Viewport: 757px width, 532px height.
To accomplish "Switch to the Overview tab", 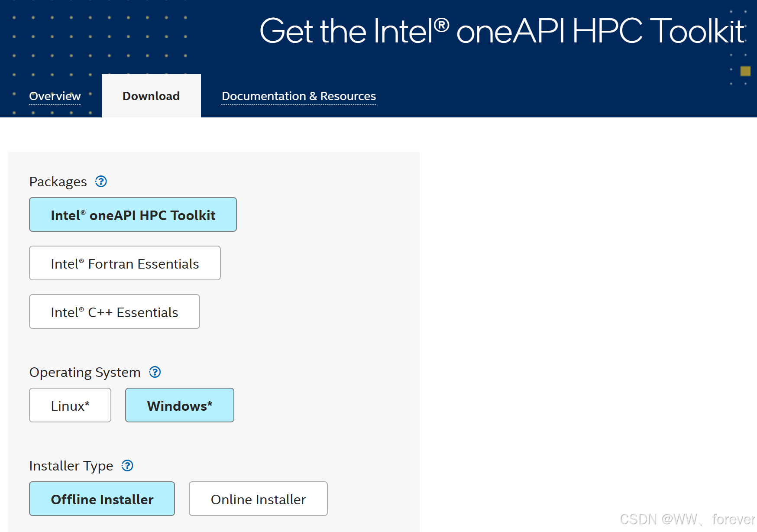I will coord(55,96).
